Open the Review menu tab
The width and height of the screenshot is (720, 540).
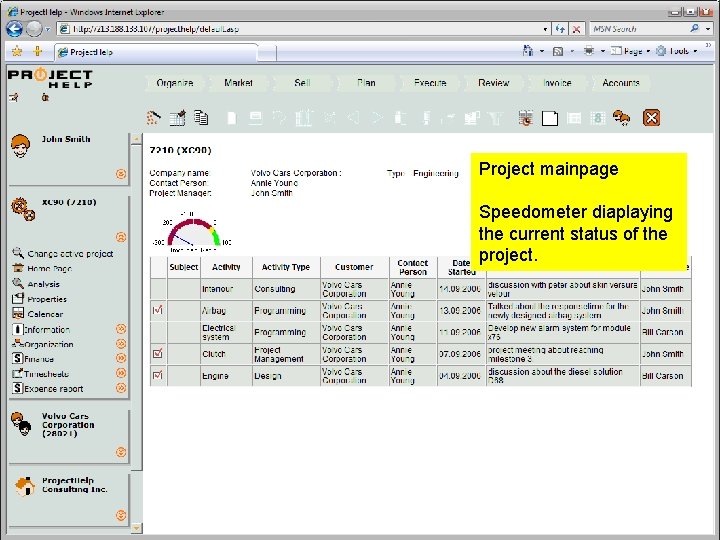[494, 83]
